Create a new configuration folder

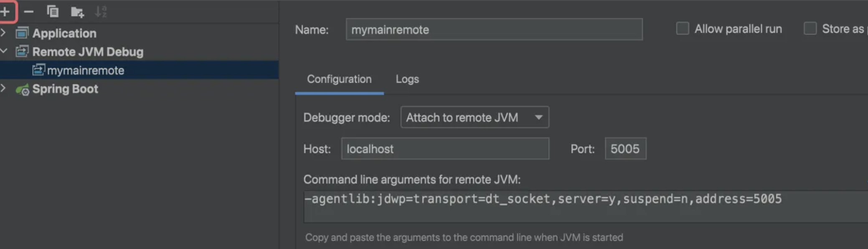[77, 12]
